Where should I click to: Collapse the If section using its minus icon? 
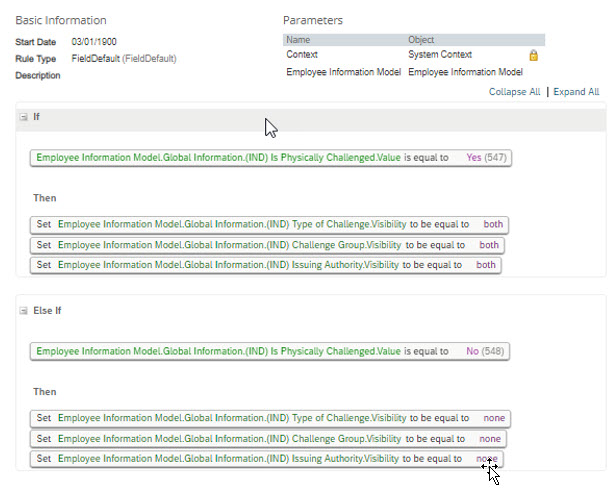[x=24, y=117]
